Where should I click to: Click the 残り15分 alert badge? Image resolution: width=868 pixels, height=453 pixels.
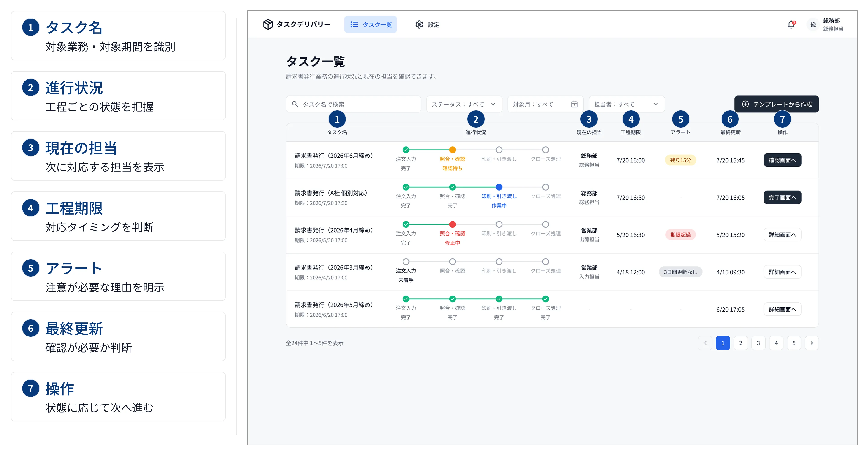coord(680,160)
